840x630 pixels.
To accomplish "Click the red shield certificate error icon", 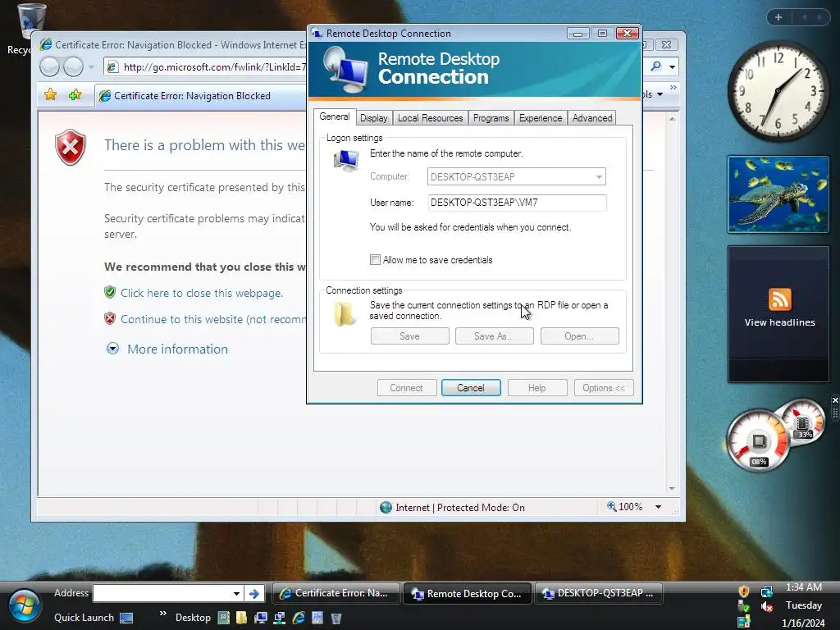I will click(x=71, y=147).
